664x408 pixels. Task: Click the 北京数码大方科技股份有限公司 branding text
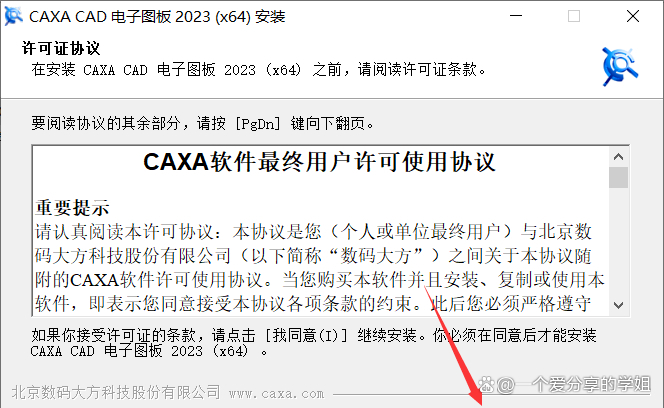point(116,392)
